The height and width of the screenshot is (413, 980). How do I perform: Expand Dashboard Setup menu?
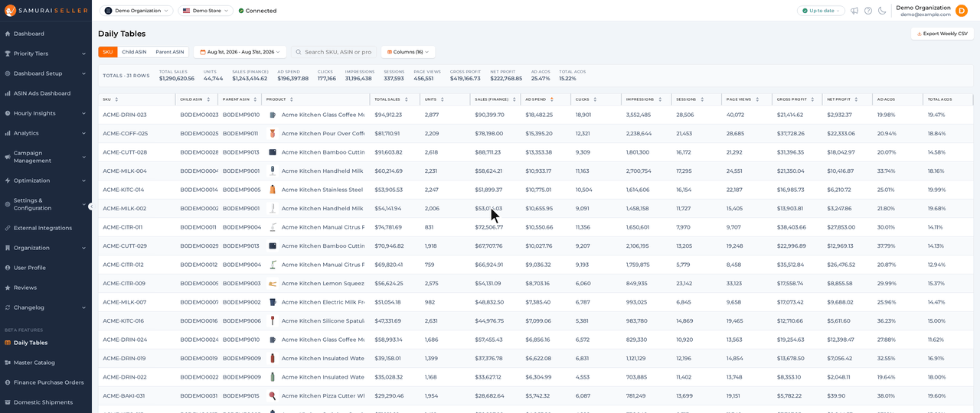(x=46, y=73)
